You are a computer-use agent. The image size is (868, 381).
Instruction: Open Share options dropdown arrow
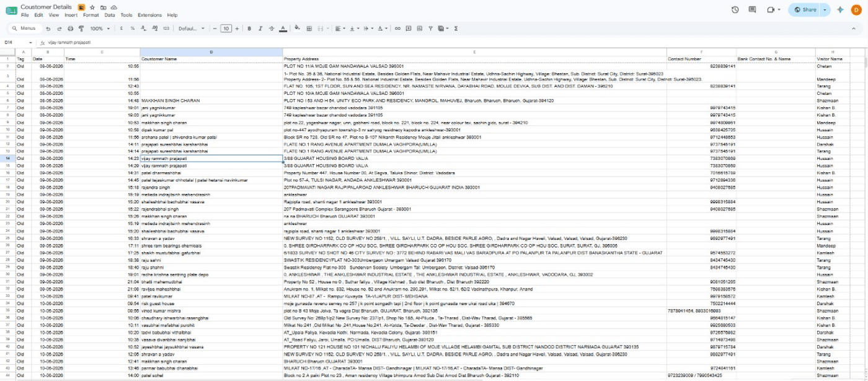825,10
